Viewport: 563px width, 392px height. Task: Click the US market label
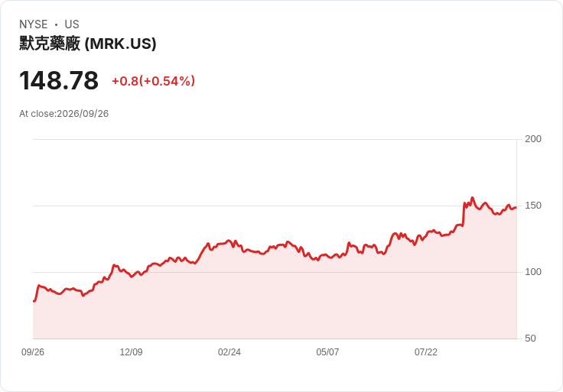pos(72,24)
